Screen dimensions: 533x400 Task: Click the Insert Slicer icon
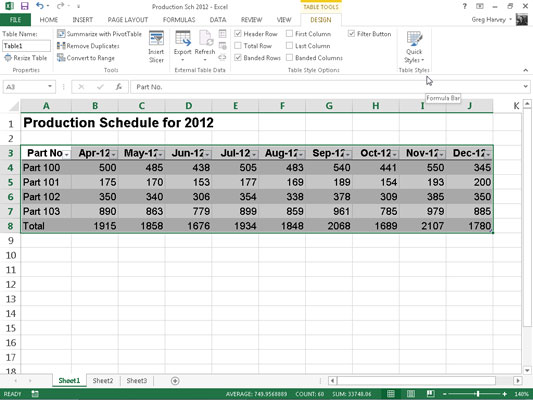156,38
